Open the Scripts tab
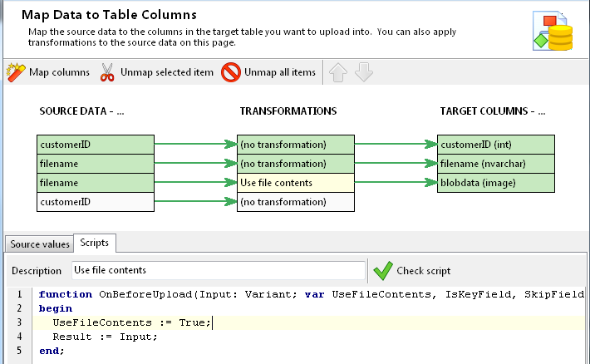The width and height of the screenshot is (590, 364). [96, 243]
